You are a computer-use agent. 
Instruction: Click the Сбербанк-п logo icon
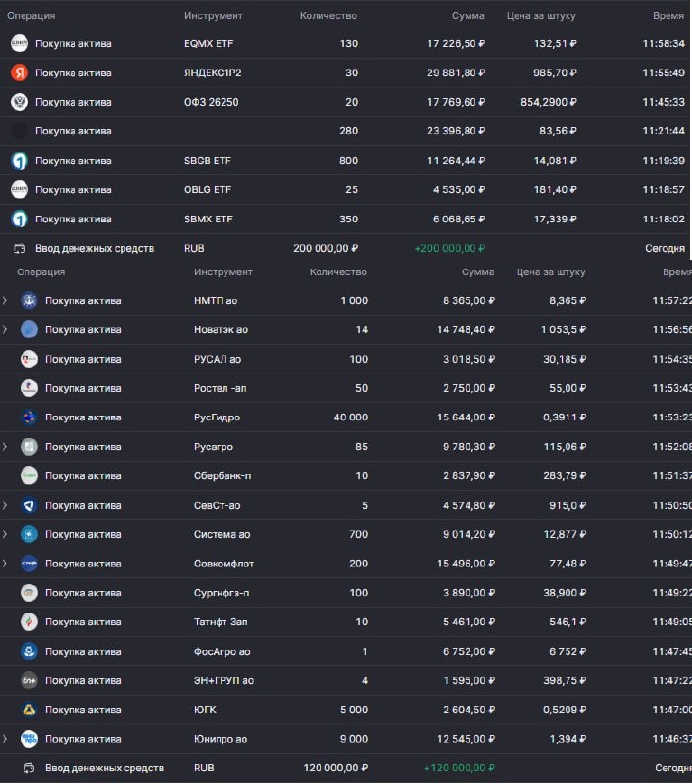click(29, 476)
